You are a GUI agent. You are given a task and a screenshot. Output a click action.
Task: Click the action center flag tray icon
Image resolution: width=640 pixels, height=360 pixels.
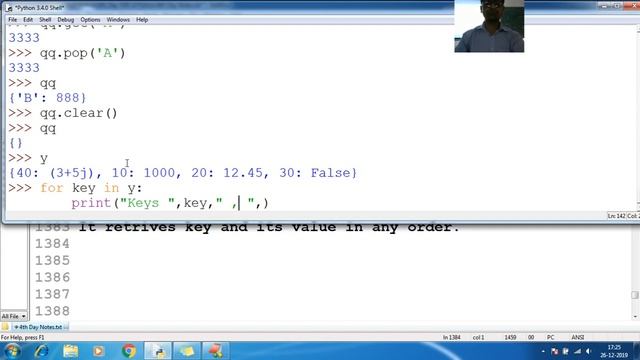[x=554, y=351]
